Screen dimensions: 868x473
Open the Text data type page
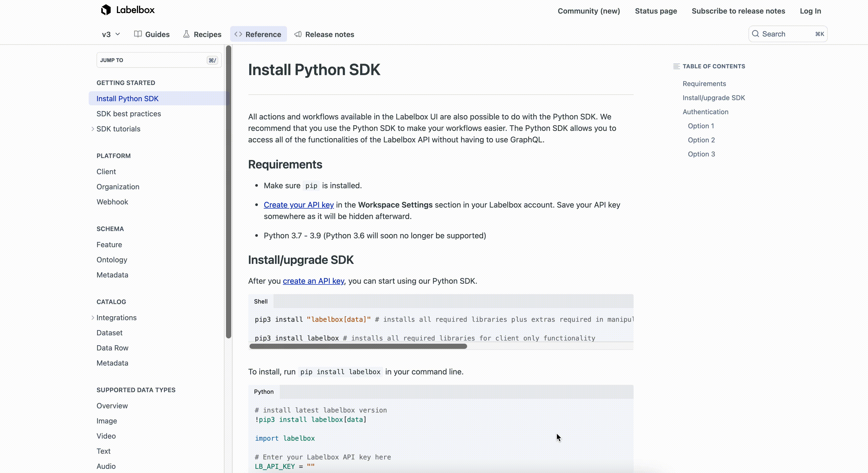[103, 451]
